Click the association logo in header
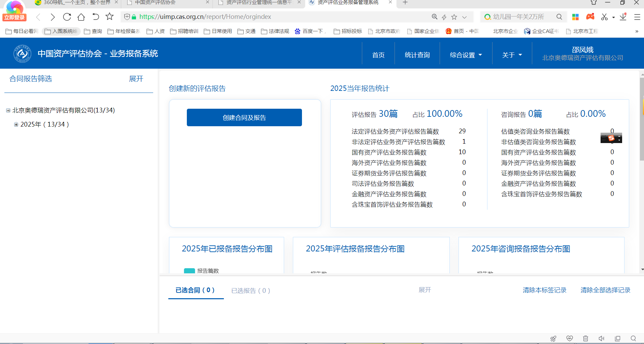The width and height of the screenshot is (644, 344). (22, 54)
